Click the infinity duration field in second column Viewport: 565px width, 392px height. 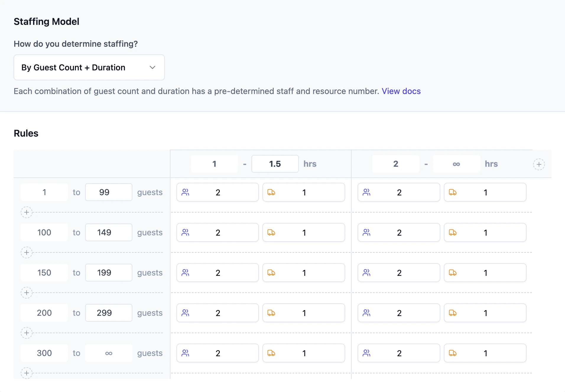[456, 164]
